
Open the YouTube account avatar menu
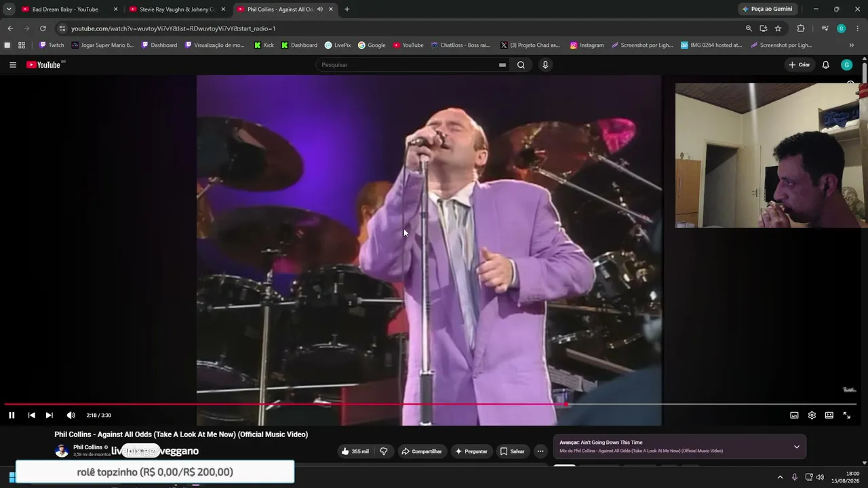click(x=846, y=65)
